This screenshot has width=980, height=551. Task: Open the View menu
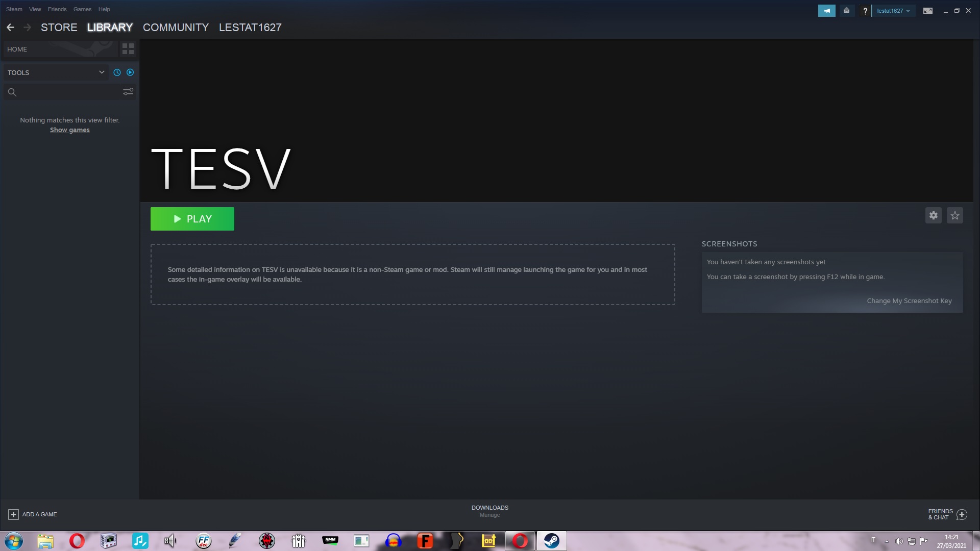(35, 9)
